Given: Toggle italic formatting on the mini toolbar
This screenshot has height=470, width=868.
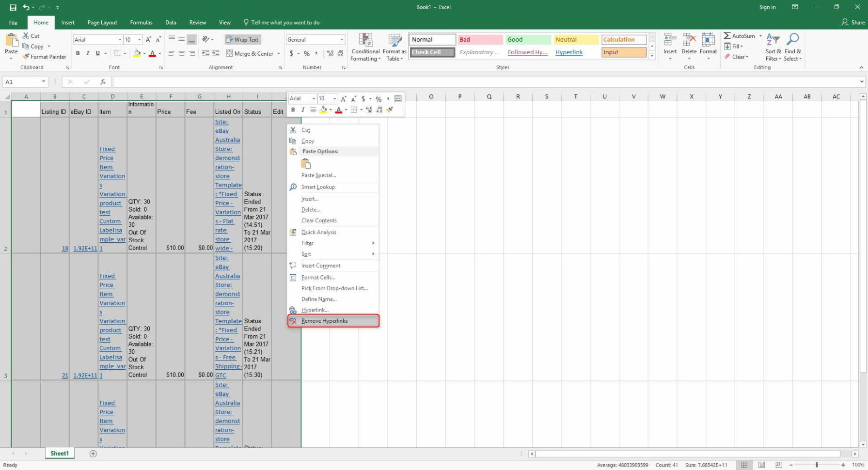Looking at the screenshot, I should tap(303, 110).
